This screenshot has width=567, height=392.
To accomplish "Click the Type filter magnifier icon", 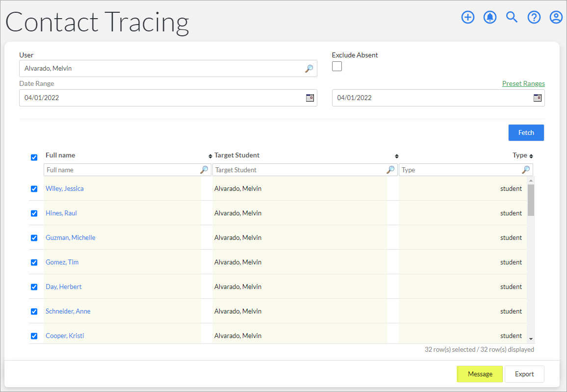I will 526,170.
